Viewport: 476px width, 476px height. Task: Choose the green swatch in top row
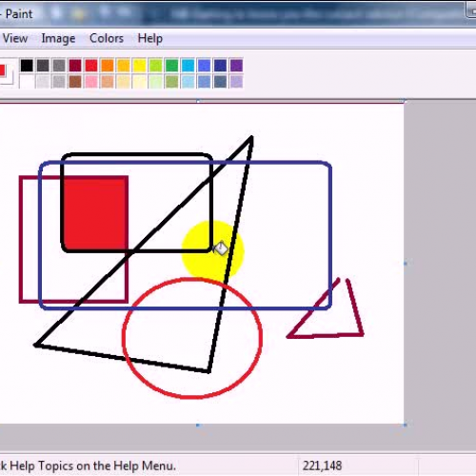172,66
